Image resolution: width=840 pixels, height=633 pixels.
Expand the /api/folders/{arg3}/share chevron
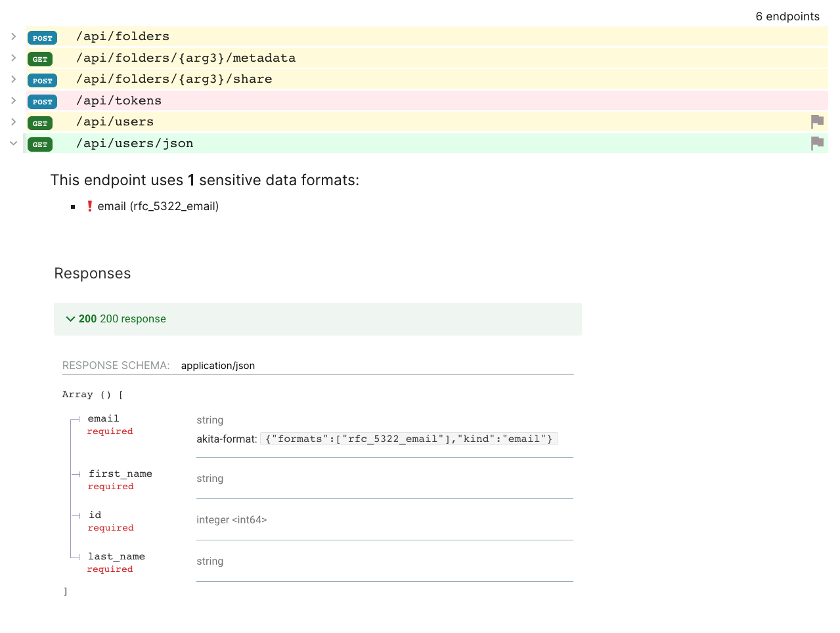point(13,79)
